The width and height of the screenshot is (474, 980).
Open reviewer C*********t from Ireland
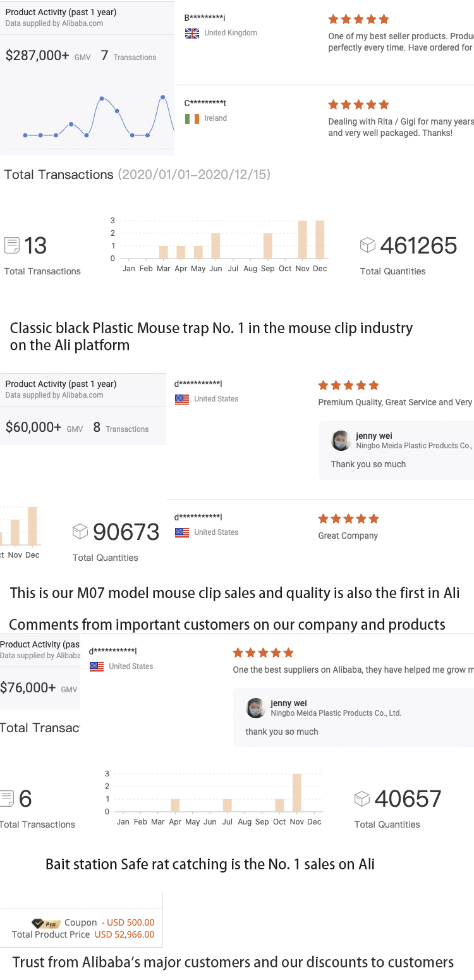(x=205, y=104)
